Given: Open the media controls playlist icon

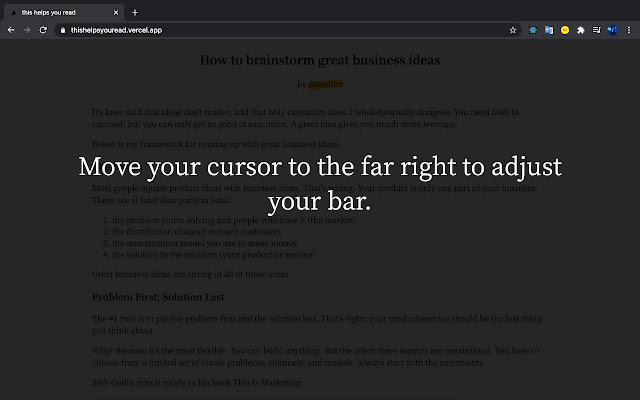Looking at the screenshot, I should tap(597, 30).
